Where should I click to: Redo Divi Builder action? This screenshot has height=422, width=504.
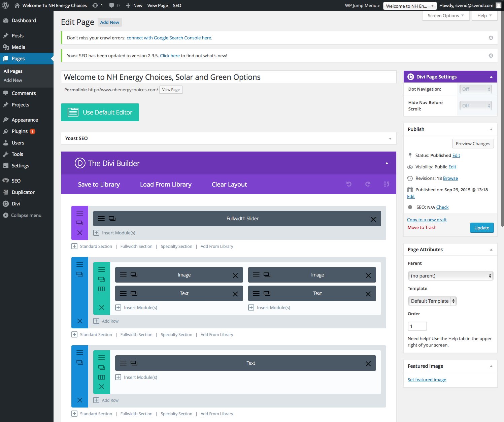368,184
